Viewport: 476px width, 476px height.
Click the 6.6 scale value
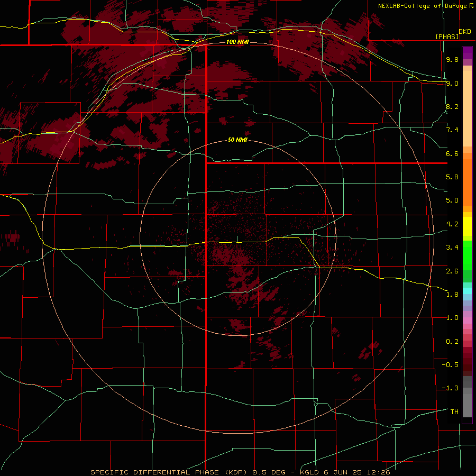tap(452, 153)
